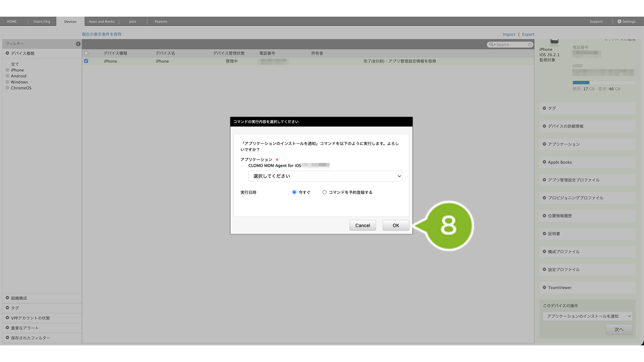Image resolution: width=644 pixels, height=362 pixels.
Task: Expand the 組織構成 filter section
Action: [19, 298]
